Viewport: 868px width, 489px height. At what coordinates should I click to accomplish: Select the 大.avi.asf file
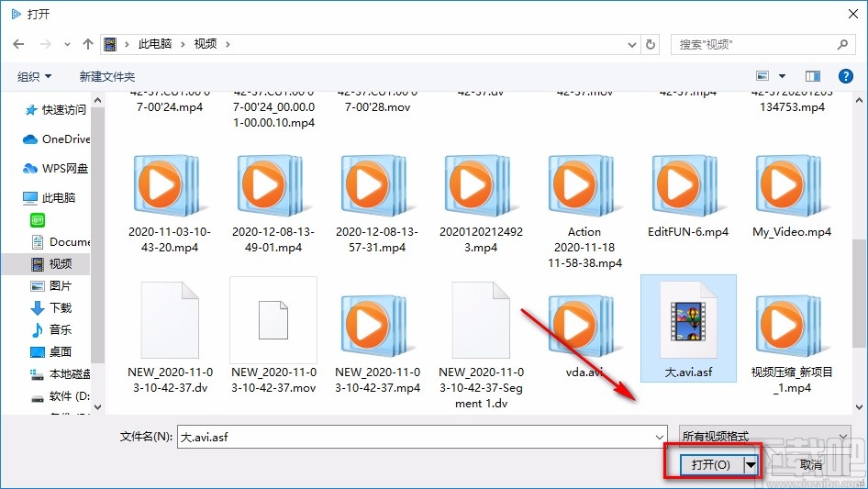point(688,329)
